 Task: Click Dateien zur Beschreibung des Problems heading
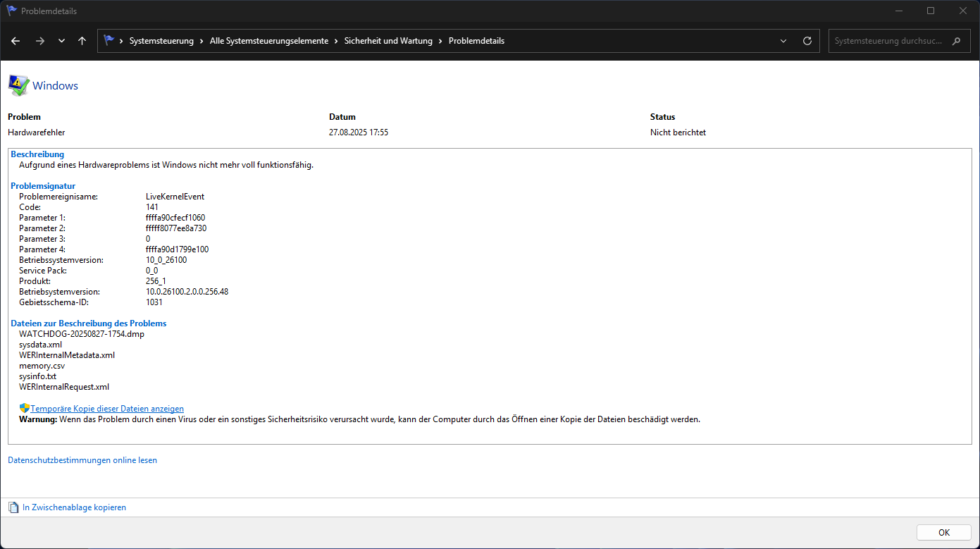coord(89,323)
